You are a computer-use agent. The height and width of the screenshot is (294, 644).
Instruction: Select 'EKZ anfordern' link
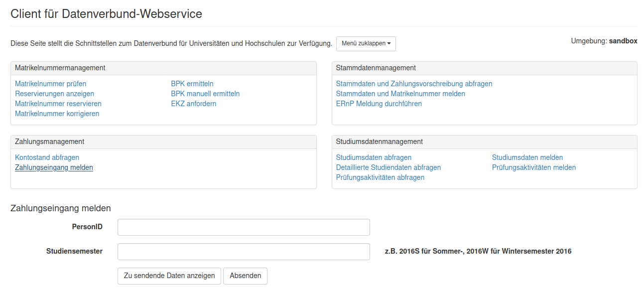(193, 104)
